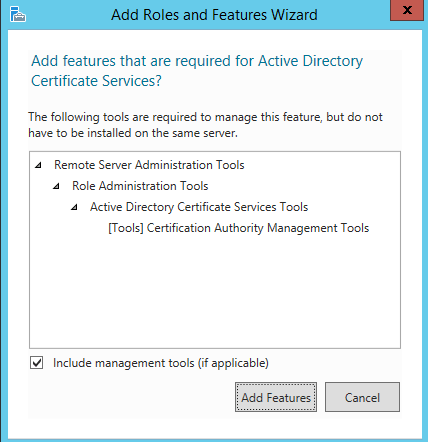Viewport: 428px width, 442px height.
Task: Click the Add Roles and Features Wizard title
Action: (214, 15)
